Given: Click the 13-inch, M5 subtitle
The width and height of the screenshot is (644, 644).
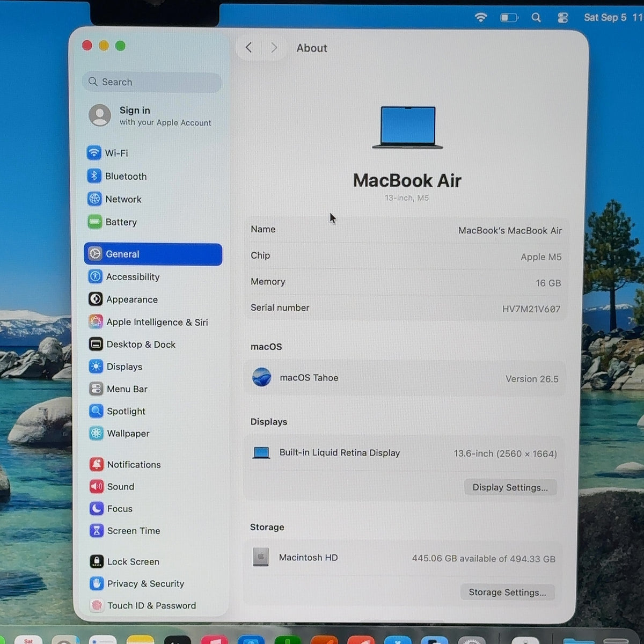Looking at the screenshot, I should 407,198.
